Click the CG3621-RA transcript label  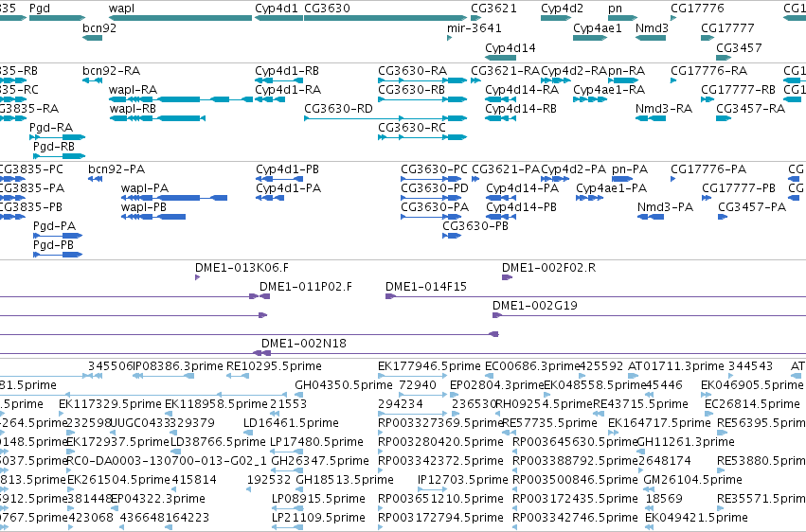pyautogui.click(x=506, y=71)
